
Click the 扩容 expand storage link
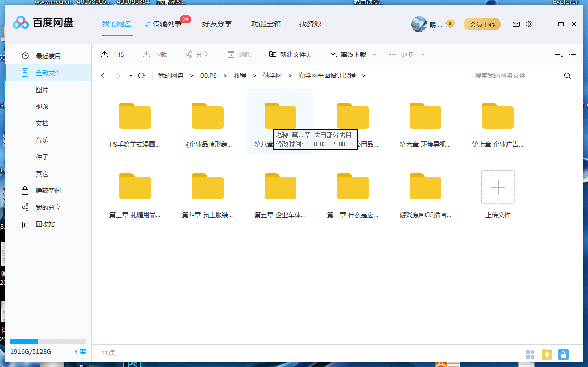(80, 352)
